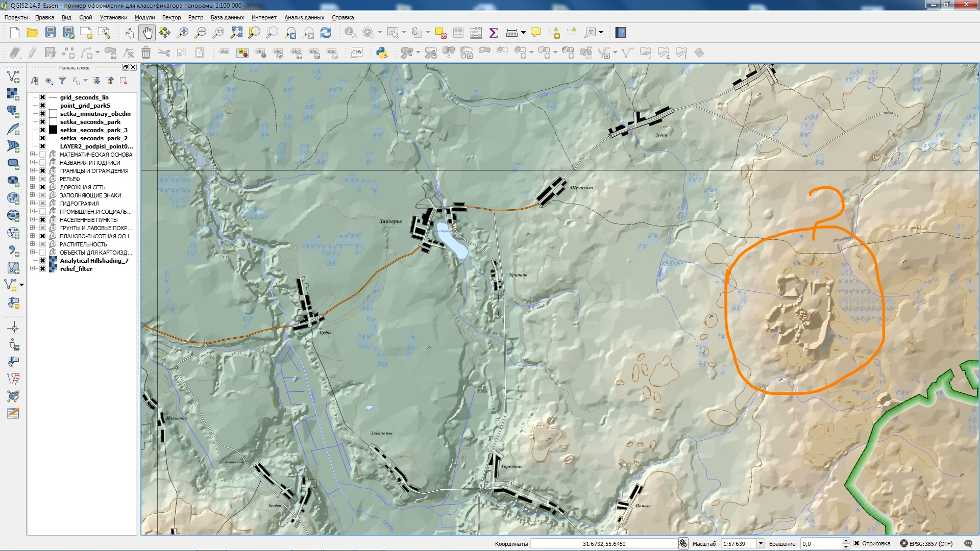The height and width of the screenshot is (551, 980).
Task: Open the Масштаб scale dropdown
Action: click(761, 544)
